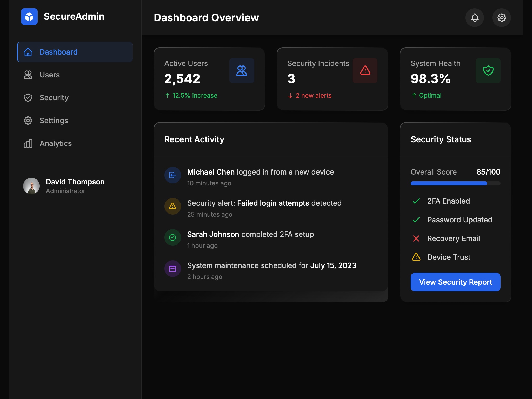
Task: Open the notifications bell icon
Action: [475, 17]
